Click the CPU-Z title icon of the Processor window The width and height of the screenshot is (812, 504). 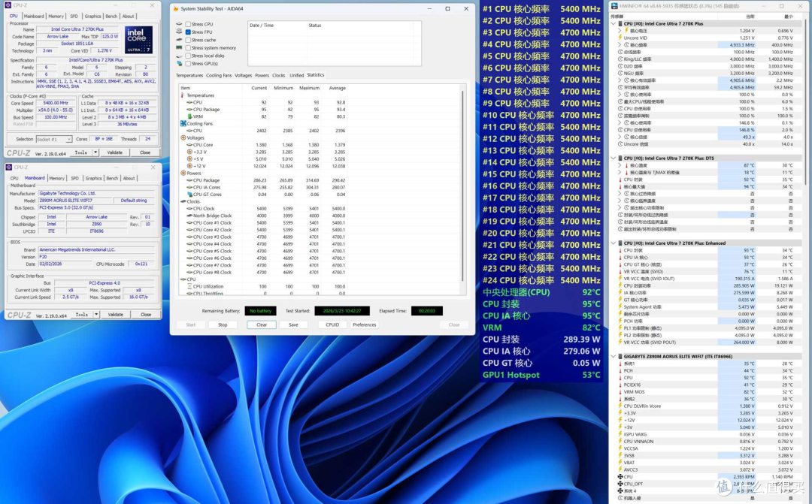8,5
